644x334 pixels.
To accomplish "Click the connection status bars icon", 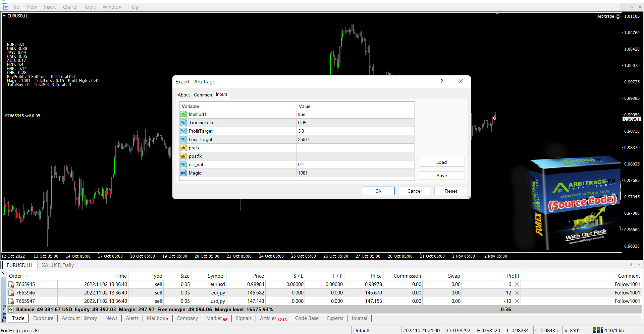I will click(x=597, y=330).
